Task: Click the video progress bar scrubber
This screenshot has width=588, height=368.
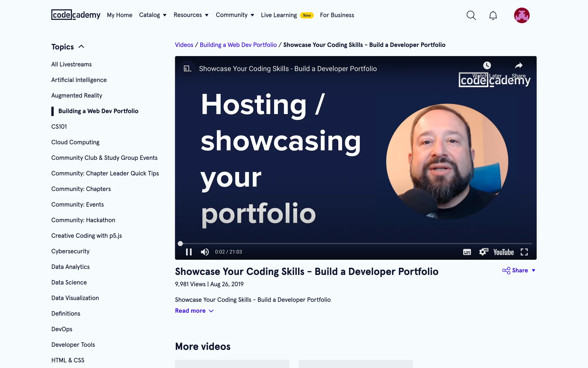Action: click(x=180, y=243)
